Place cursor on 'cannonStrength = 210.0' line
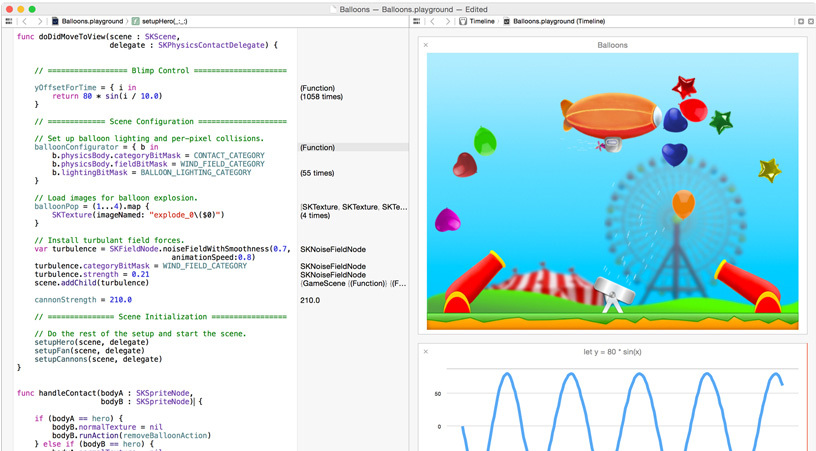 [x=83, y=300]
